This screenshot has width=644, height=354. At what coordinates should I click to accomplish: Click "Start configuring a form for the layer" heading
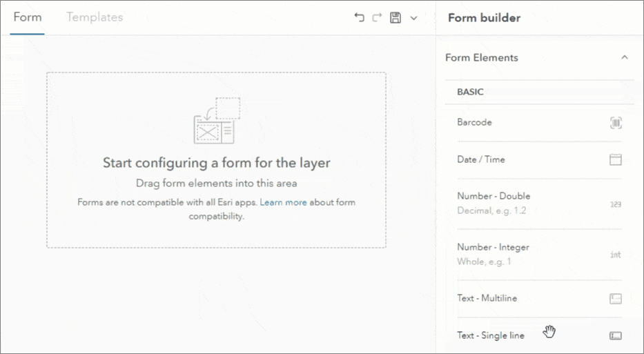(217, 163)
